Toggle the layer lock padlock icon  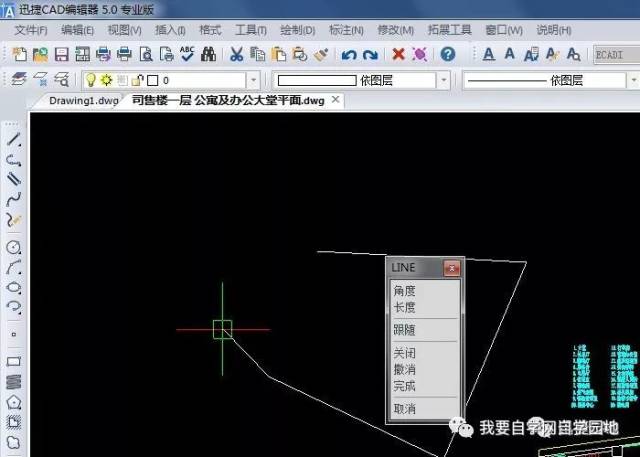point(138,80)
